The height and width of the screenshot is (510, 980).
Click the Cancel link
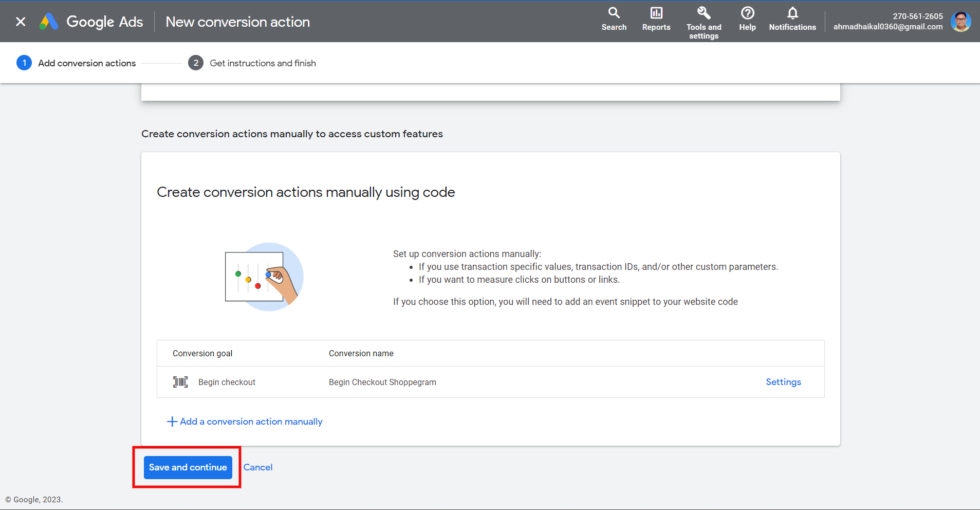pos(258,467)
